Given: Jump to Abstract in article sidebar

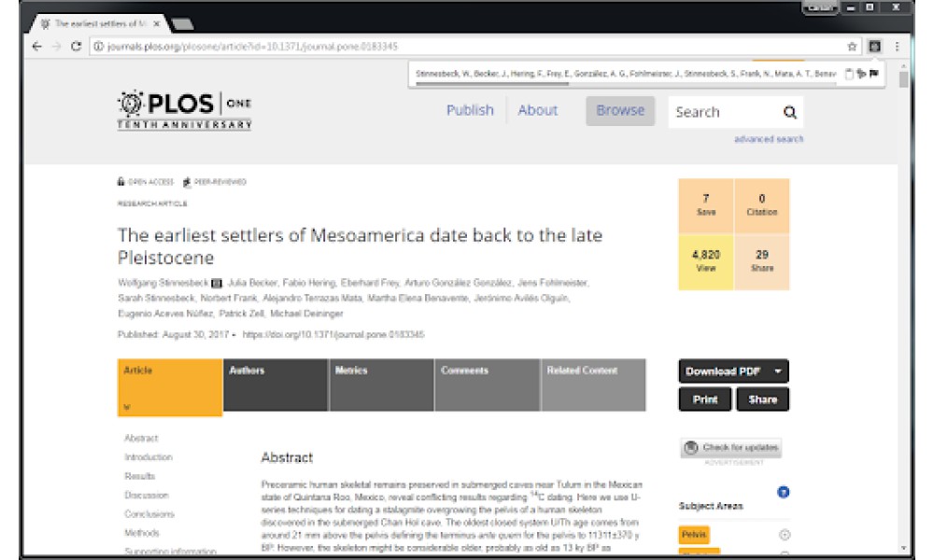Looking at the screenshot, I should tap(141, 438).
